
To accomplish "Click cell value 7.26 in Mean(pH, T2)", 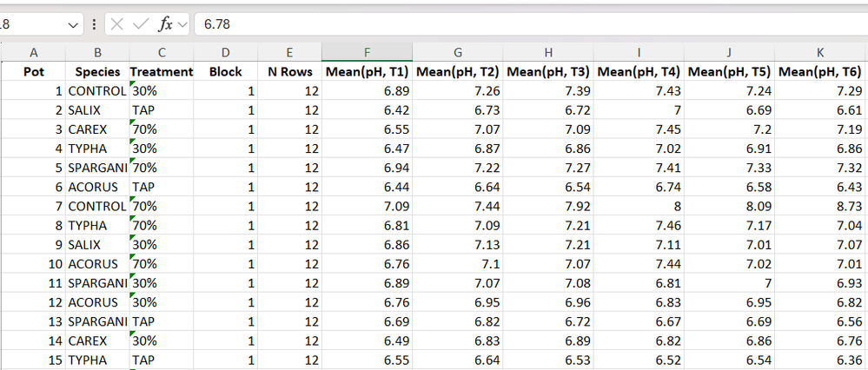I will coord(458,90).
